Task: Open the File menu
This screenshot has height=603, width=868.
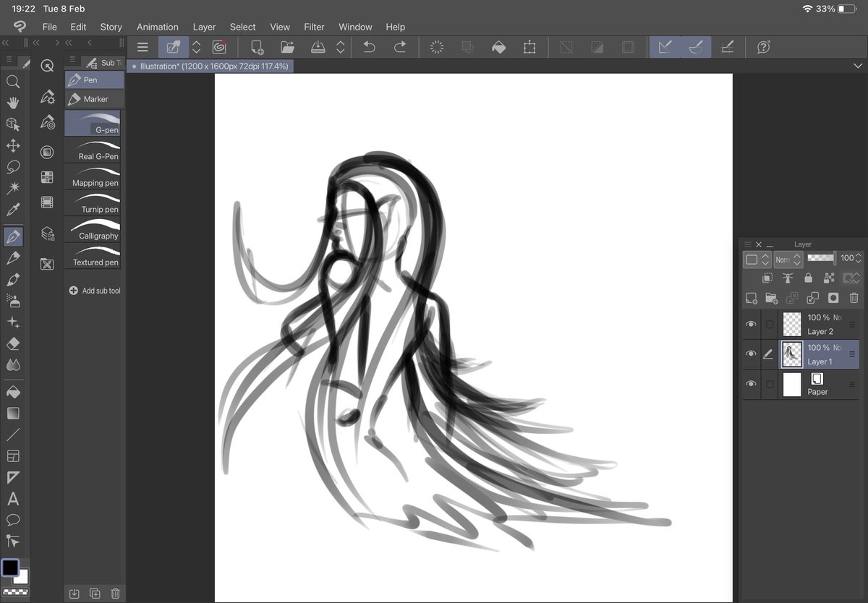Action: point(49,27)
